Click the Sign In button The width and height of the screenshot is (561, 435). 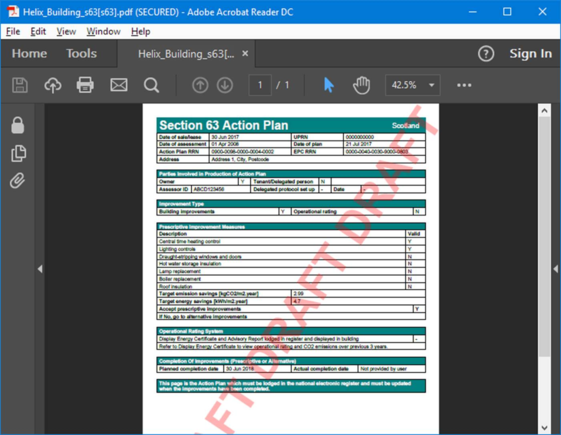click(531, 54)
